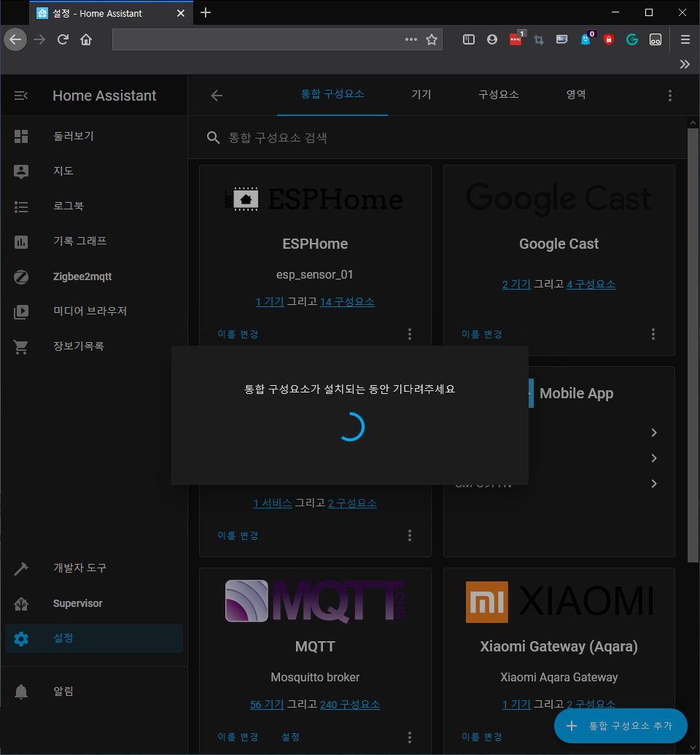Show more toolbar items chevron

click(x=685, y=64)
